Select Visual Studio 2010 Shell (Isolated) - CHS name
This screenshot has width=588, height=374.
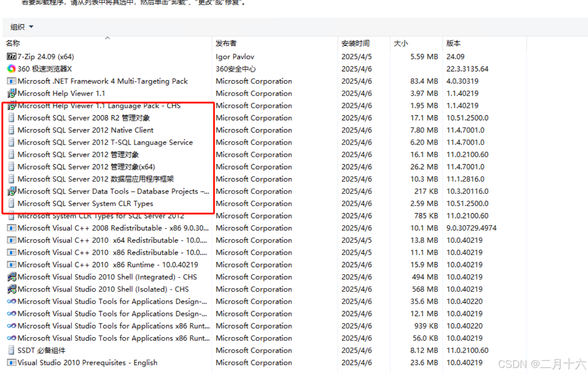(x=103, y=289)
